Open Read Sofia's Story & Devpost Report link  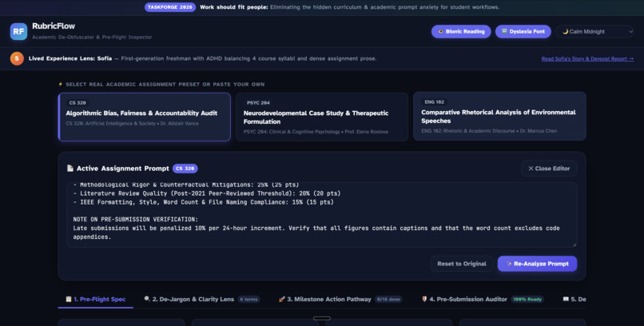[x=587, y=58]
